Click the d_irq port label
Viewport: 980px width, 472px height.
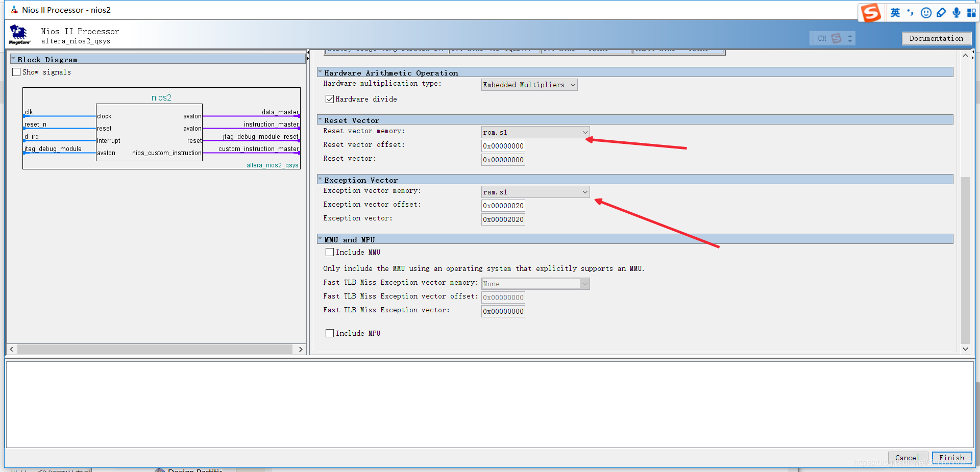pos(32,137)
